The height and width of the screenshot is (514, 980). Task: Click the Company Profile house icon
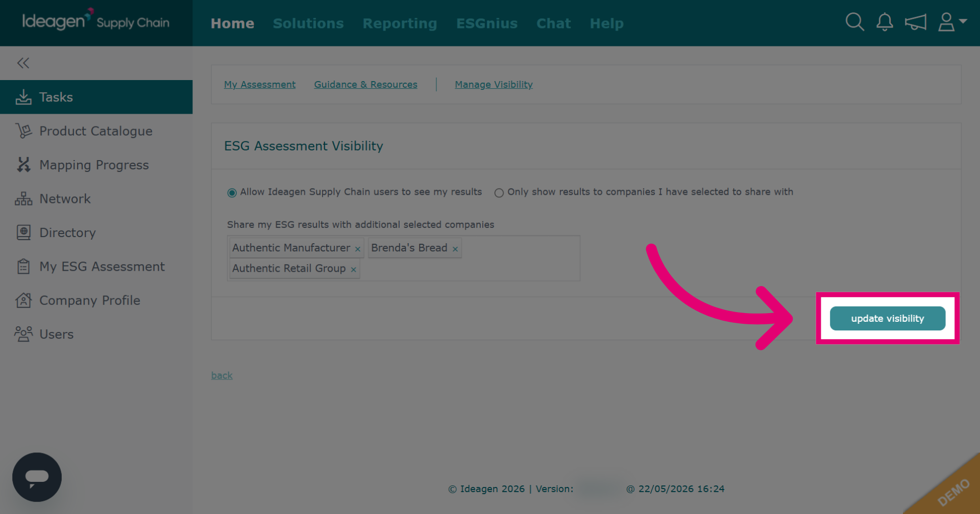click(x=23, y=300)
